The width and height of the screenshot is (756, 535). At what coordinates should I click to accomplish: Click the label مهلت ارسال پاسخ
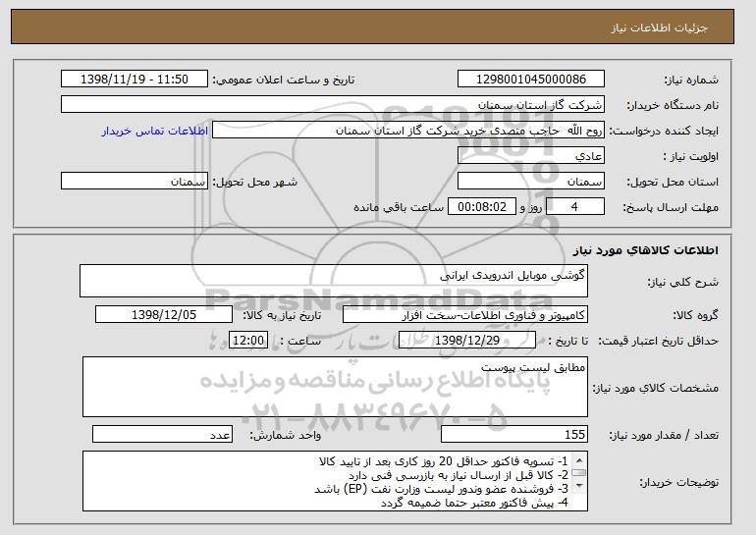click(671, 207)
